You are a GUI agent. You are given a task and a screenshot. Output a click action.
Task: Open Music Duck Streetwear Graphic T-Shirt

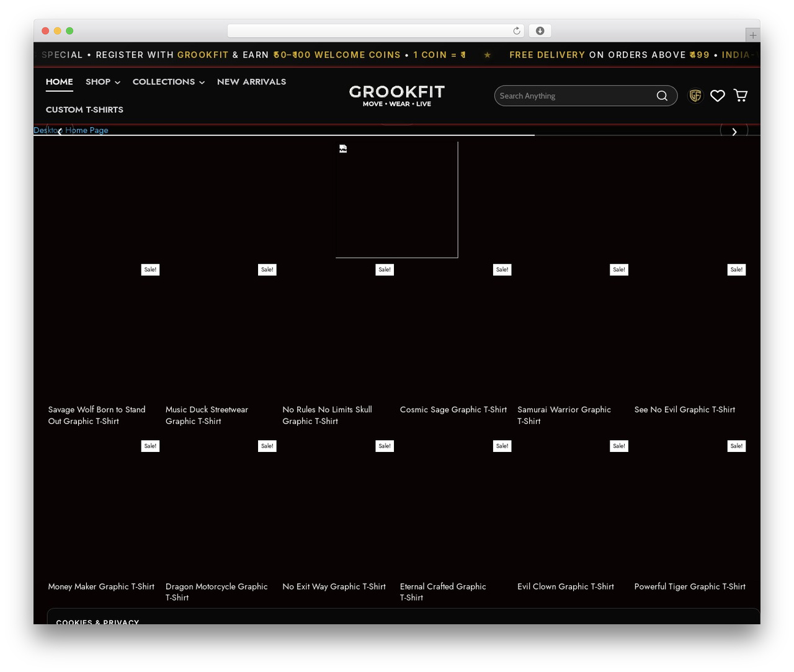207,415
